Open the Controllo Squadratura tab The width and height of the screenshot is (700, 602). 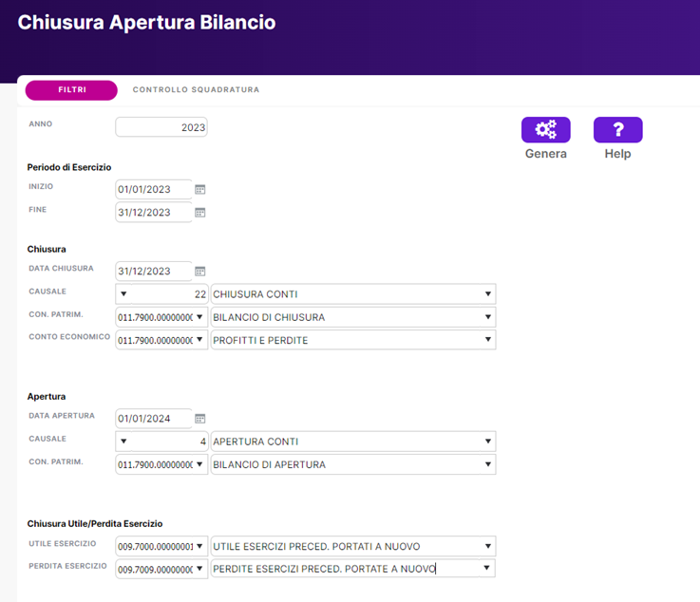click(x=196, y=89)
